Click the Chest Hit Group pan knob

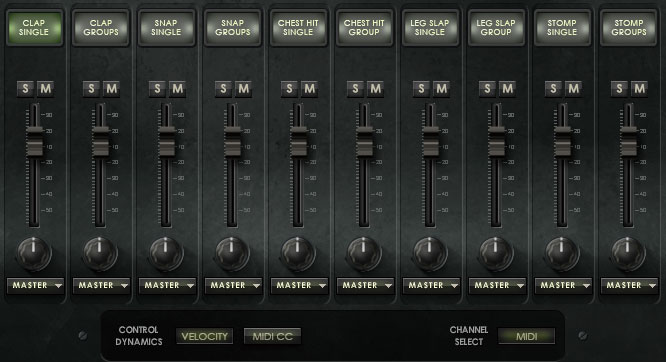click(364, 254)
